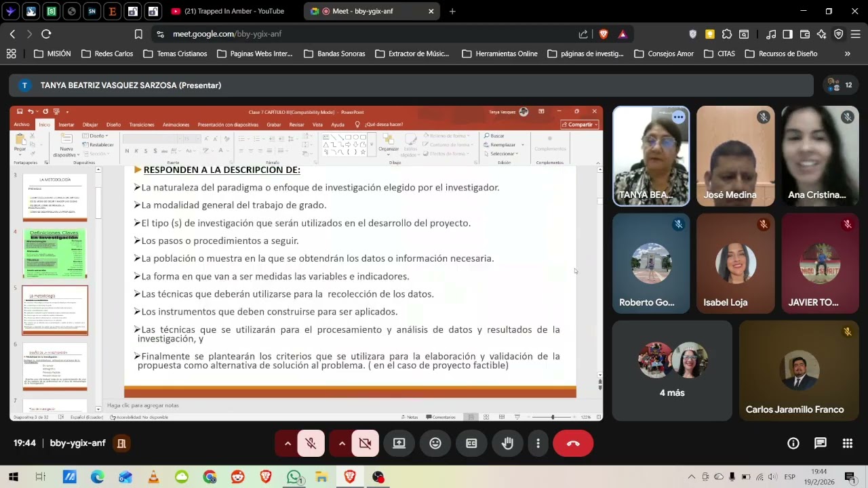The image size is (868, 488).
Task: Open the Redes Carlos bookmarks folder
Action: (107, 54)
